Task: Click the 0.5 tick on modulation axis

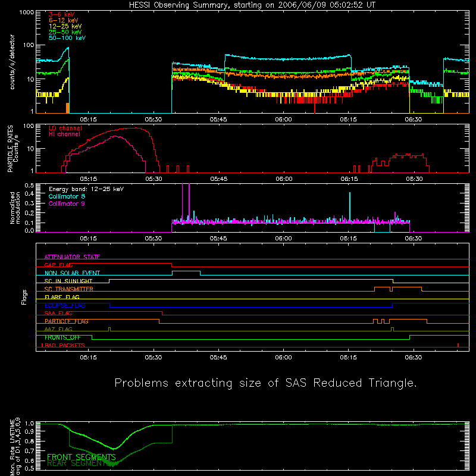Action: 29,186
